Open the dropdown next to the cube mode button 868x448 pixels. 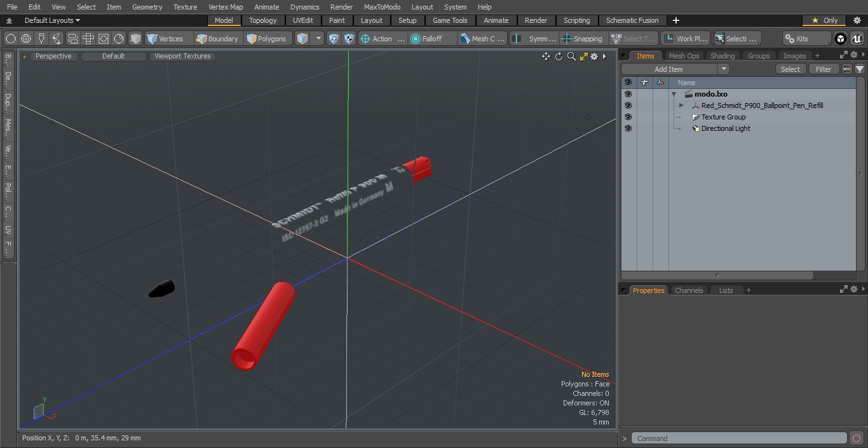(318, 39)
